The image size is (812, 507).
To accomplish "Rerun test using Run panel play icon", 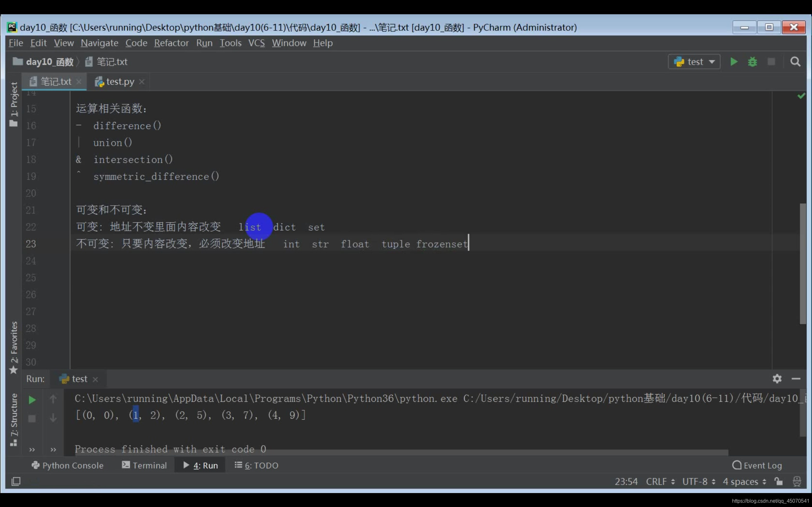I will pos(32,400).
